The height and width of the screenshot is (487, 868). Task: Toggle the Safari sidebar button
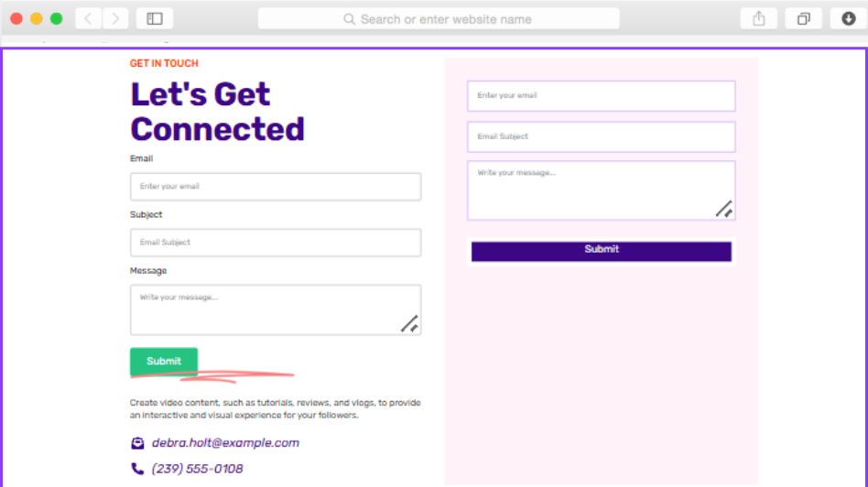click(155, 18)
